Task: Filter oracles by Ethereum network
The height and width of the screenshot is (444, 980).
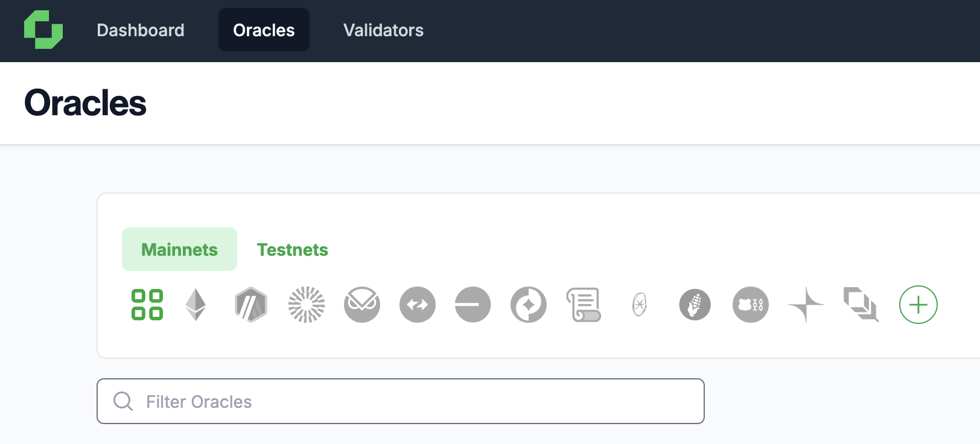Action: pos(196,305)
